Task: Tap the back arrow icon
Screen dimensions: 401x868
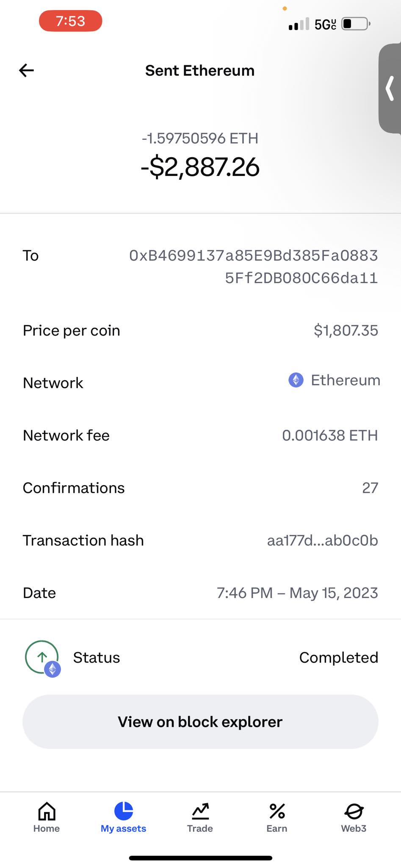Action: click(26, 70)
